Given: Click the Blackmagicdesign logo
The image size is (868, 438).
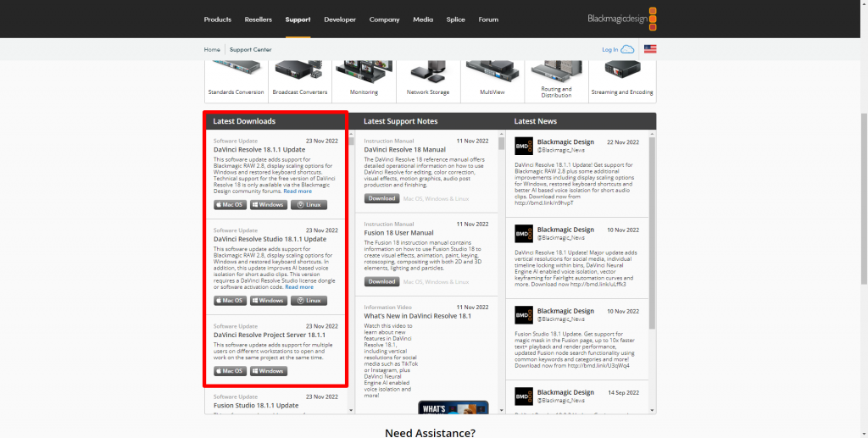Looking at the screenshot, I should pos(622,19).
